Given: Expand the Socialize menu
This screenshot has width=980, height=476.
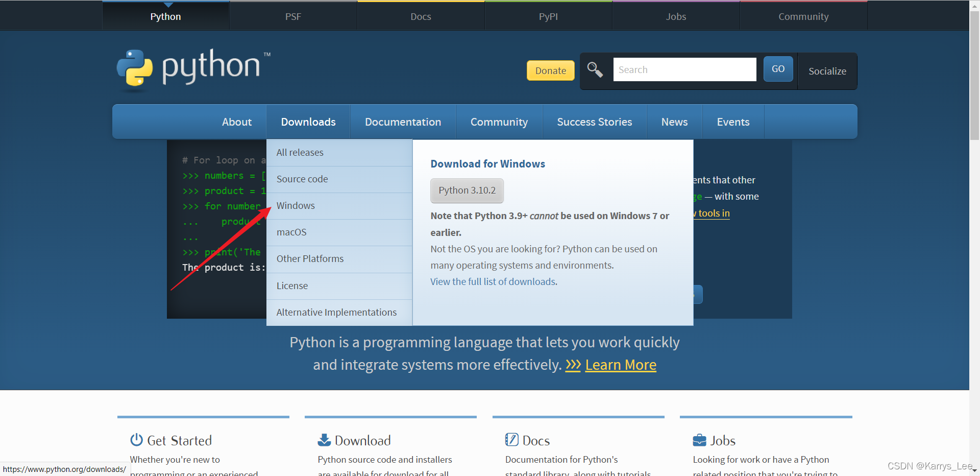Looking at the screenshot, I should coord(827,71).
